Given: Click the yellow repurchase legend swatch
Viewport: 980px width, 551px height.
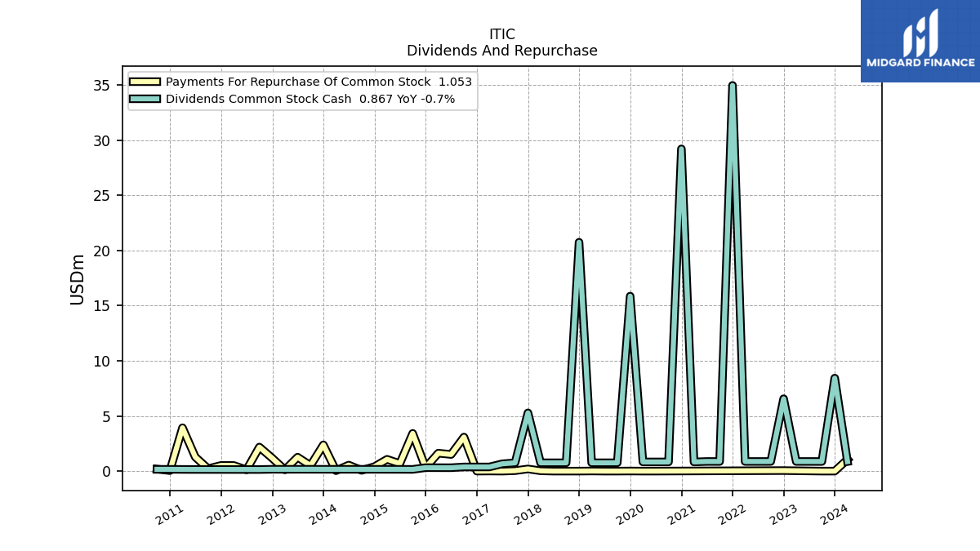Looking at the screenshot, I should (x=145, y=82).
